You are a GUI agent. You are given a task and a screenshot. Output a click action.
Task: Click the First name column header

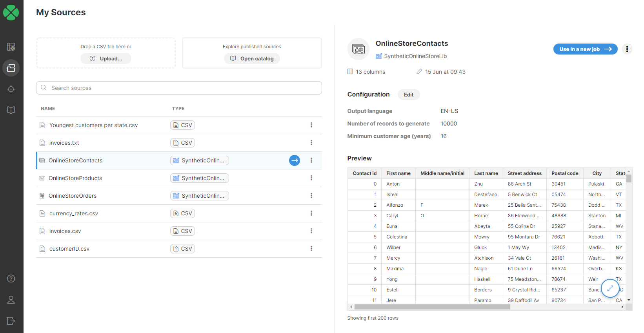click(x=398, y=173)
